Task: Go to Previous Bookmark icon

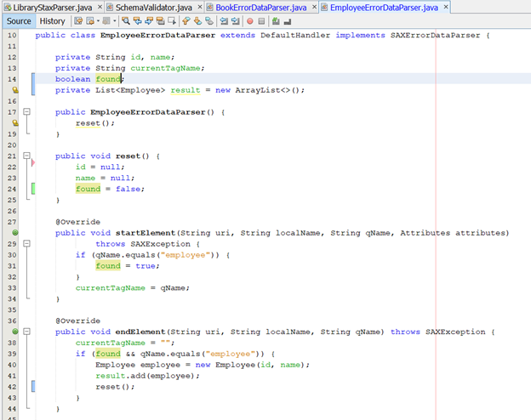Action: (x=186, y=21)
